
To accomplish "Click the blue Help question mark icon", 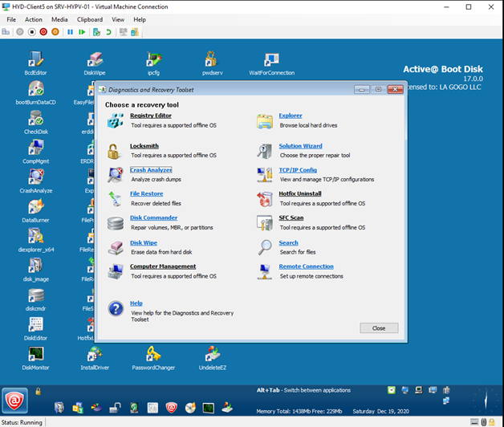I will [x=116, y=309].
